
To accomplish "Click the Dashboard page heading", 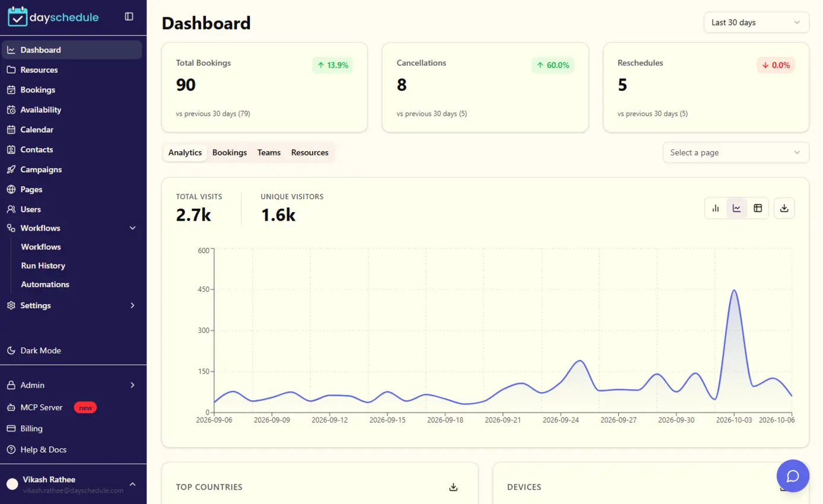I will pyautogui.click(x=206, y=23).
